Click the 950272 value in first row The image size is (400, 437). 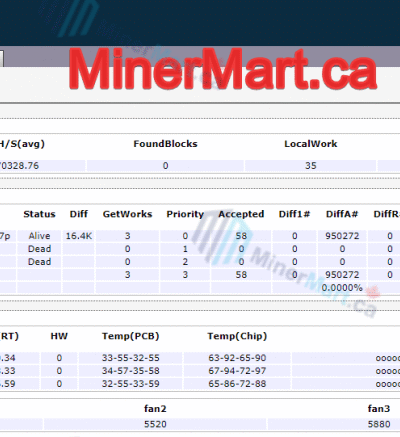(x=342, y=236)
